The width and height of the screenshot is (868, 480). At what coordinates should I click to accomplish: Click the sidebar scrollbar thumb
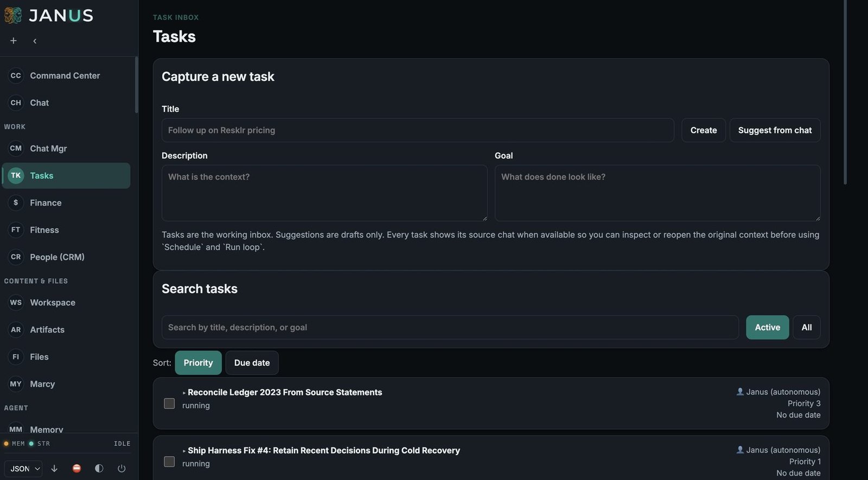(x=137, y=85)
